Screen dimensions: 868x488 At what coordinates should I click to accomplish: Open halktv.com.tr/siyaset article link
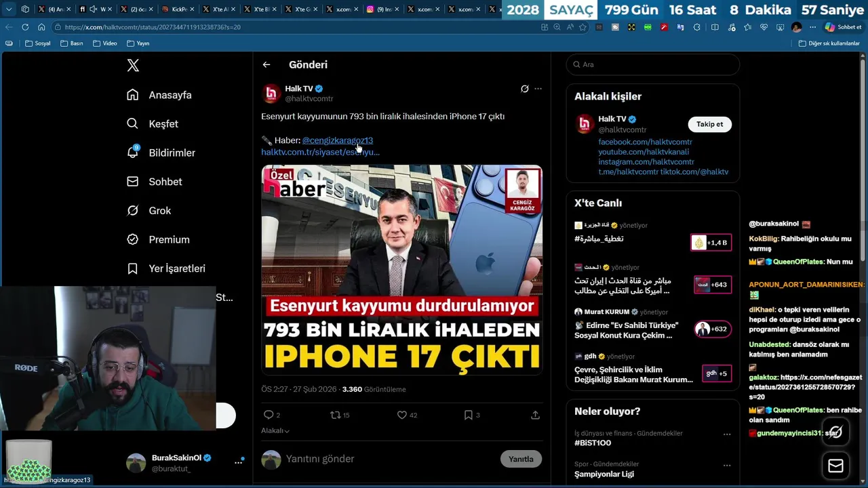click(320, 152)
